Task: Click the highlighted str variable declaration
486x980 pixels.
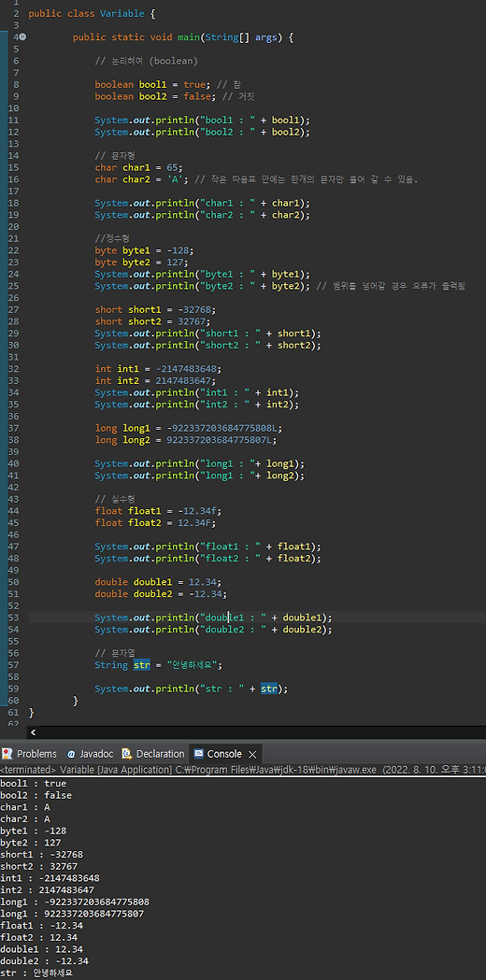Action: pyautogui.click(x=142, y=665)
